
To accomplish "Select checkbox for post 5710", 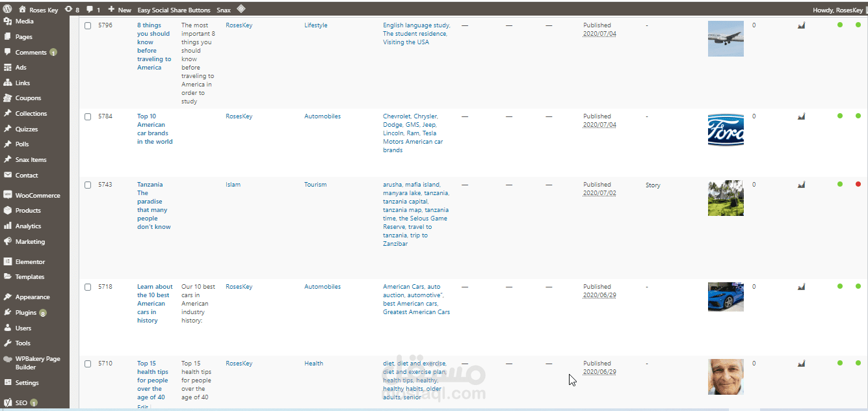I will pos(88,364).
